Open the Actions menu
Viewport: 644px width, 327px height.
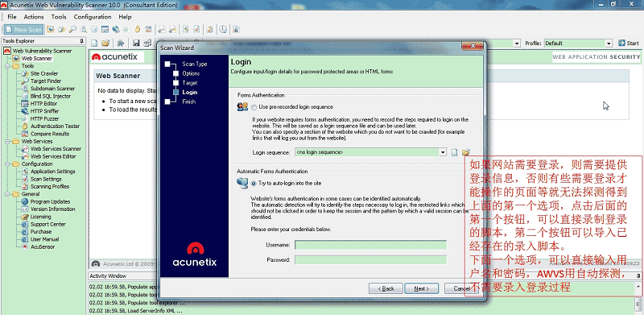(34, 17)
